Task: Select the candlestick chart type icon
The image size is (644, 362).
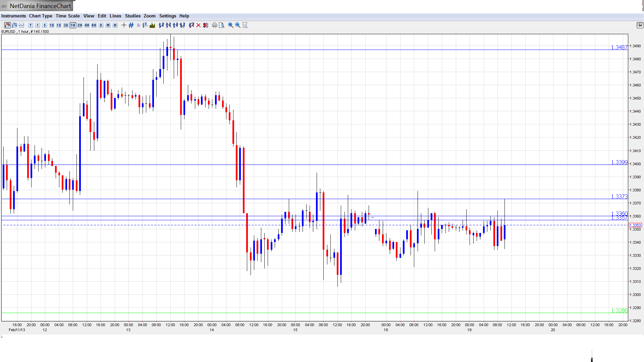Action: pos(7,25)
